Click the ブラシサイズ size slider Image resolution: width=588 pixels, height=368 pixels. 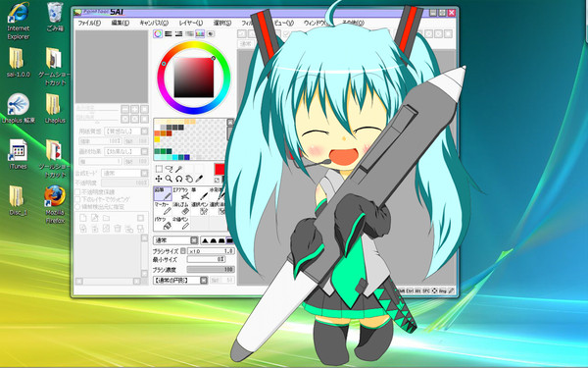211,251
